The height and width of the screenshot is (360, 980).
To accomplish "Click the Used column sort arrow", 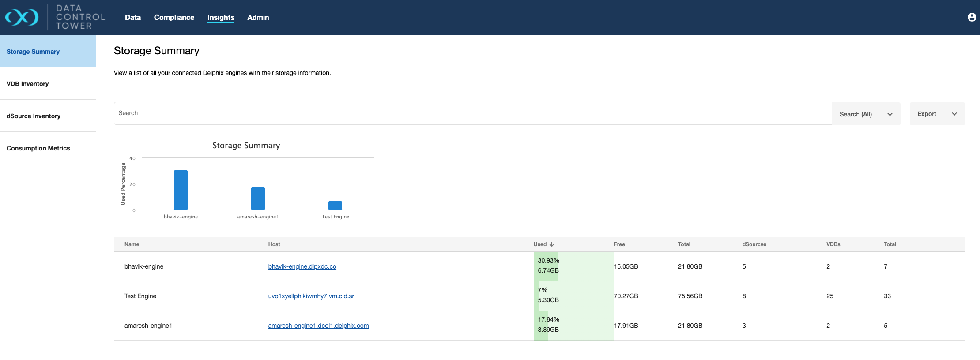I will click(552, 244).
